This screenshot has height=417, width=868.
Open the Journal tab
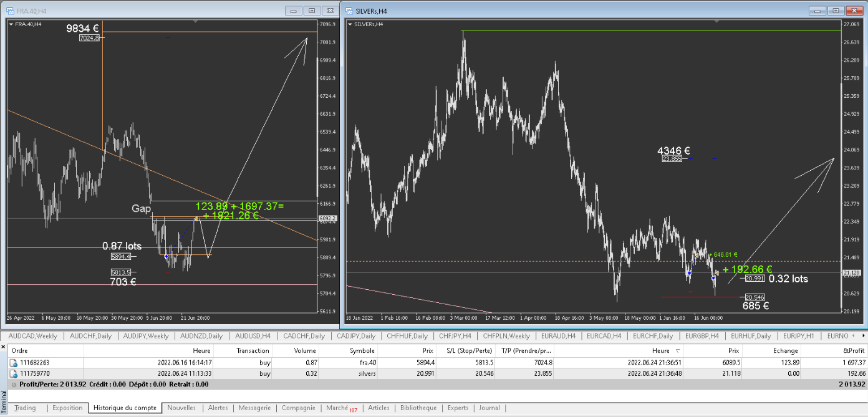(x=489, y=408)
